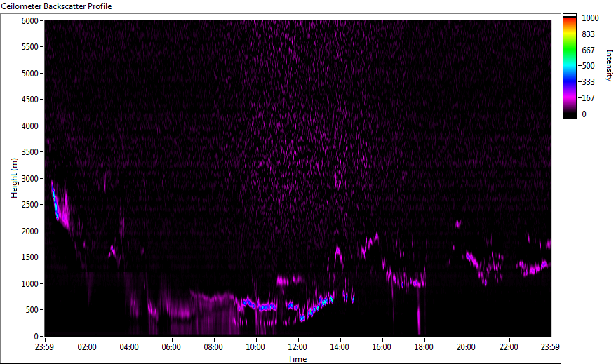Click the 2000 height tick label
Screen dimensions: 616x364
pyautogui.click(x=30, y=231)
